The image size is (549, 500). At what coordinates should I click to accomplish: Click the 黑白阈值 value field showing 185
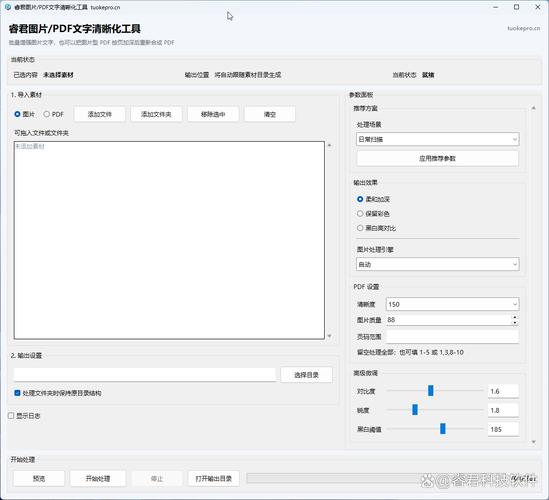tap(503, 429)
